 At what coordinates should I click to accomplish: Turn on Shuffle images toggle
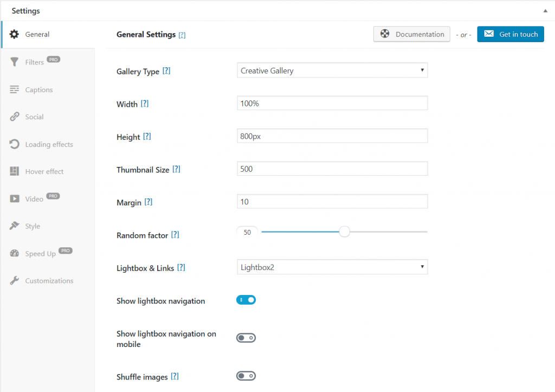246,376
